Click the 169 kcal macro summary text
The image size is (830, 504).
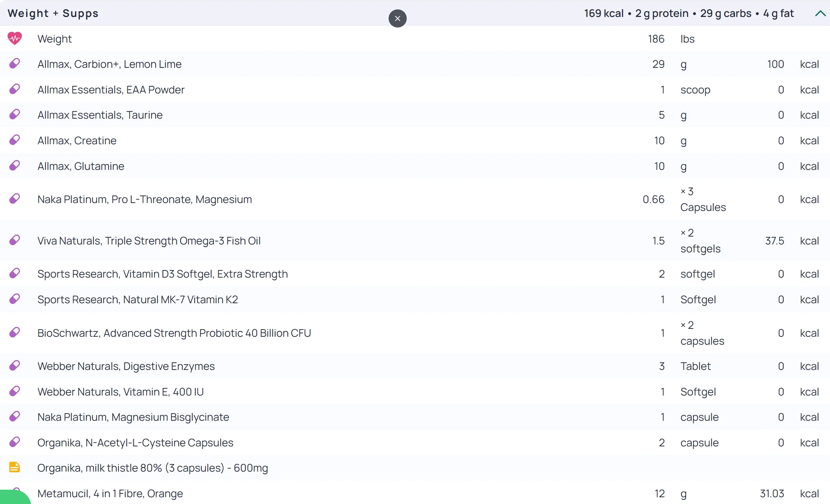click(689, 14)
